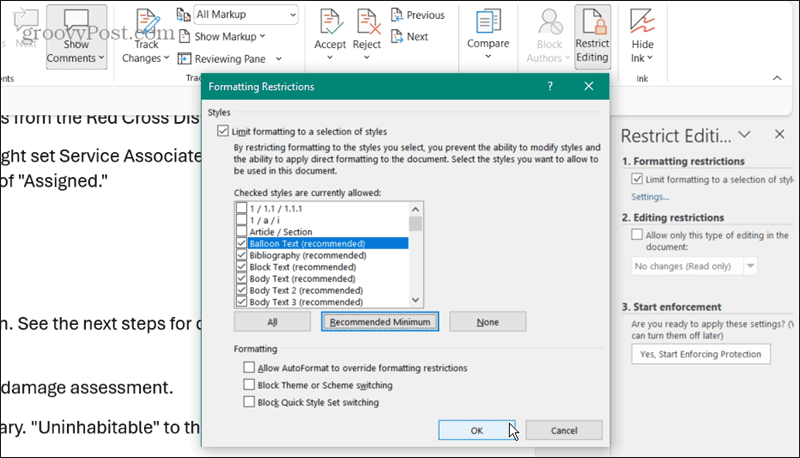Viewport: 800px width, 458px height.
Task: Click the Show Markup icon
Action: (x=184, y=36)
